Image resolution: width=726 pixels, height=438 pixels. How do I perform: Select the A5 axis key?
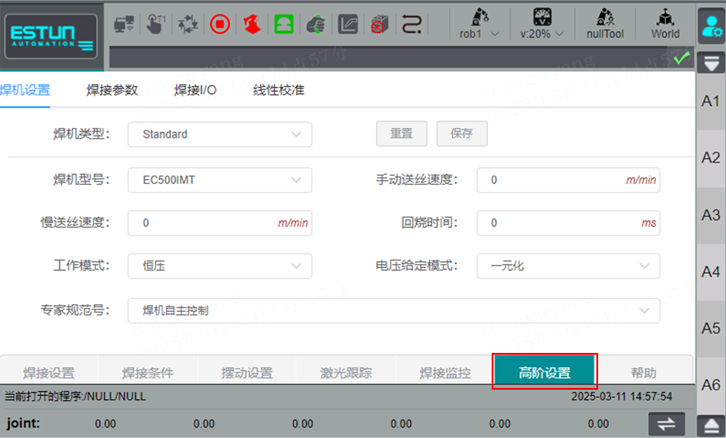(711, 329)
